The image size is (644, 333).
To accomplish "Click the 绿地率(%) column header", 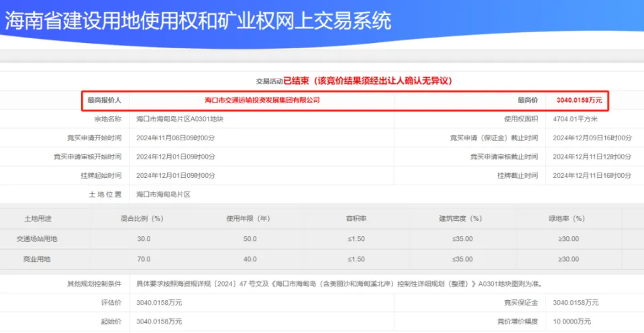I will tap(567, 218).
